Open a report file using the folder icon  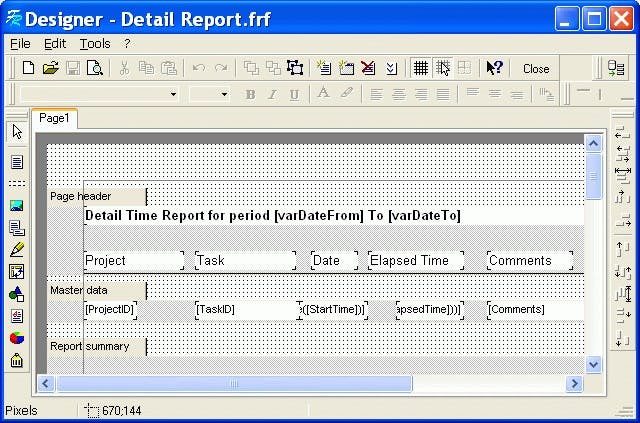point(51,68)
